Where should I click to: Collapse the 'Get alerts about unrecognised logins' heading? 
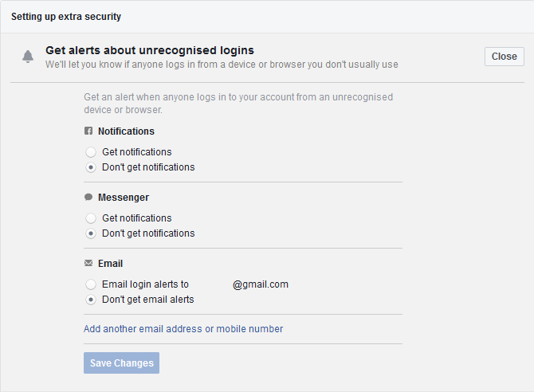coord(149,50)
